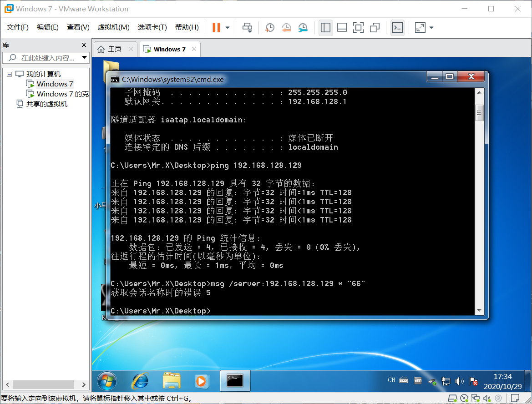This screenshot has width=532, height=404.
Task: Launch Internet Explorer from the taskbar
Action: click(140, 381)
